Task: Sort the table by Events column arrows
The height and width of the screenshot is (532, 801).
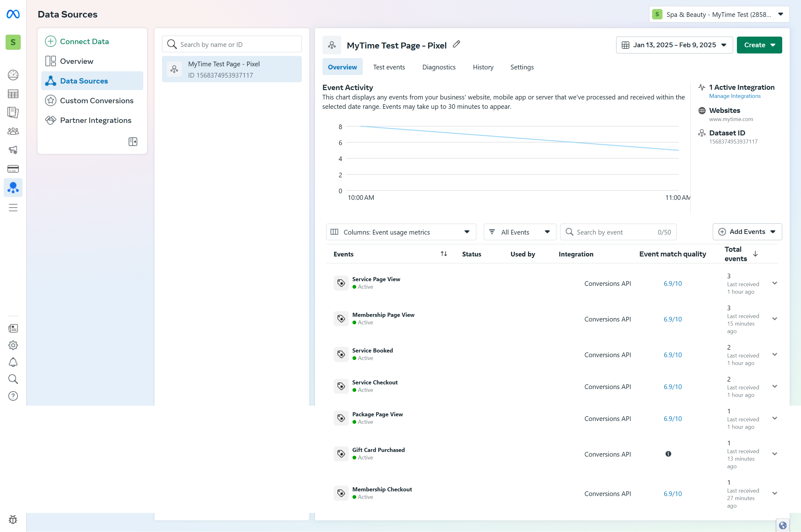Action: click(444, 254)
